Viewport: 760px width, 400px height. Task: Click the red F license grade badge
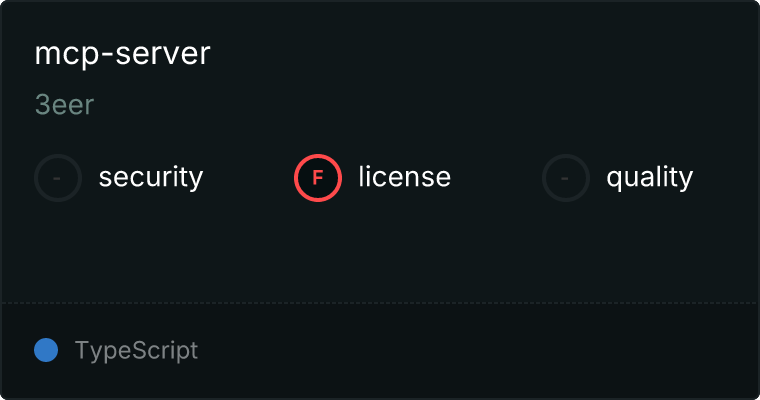tap(318, 178)
